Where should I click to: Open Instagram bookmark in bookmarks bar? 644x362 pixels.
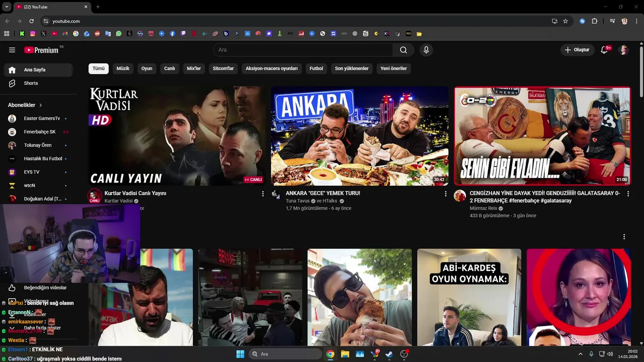[33, 34]
